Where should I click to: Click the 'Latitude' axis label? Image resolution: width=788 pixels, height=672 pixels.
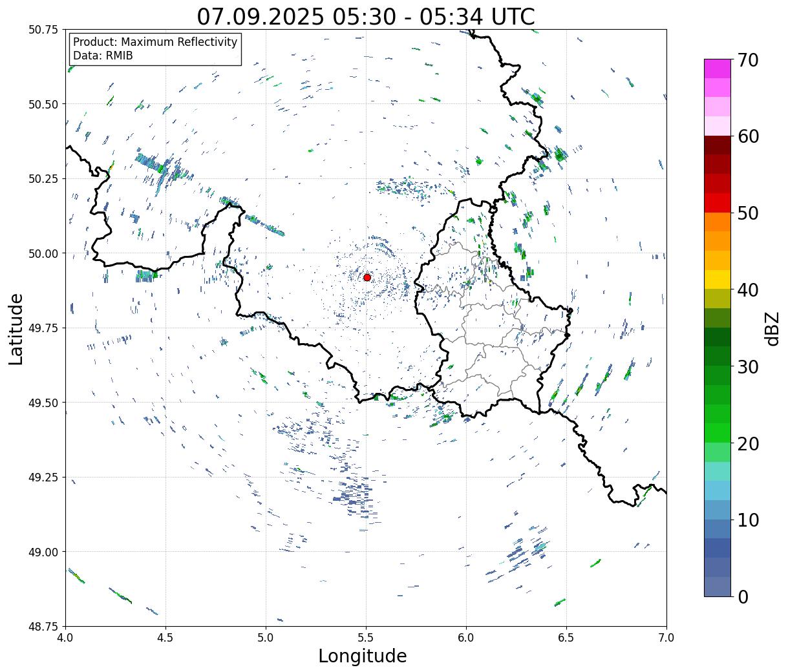point(16,328)
